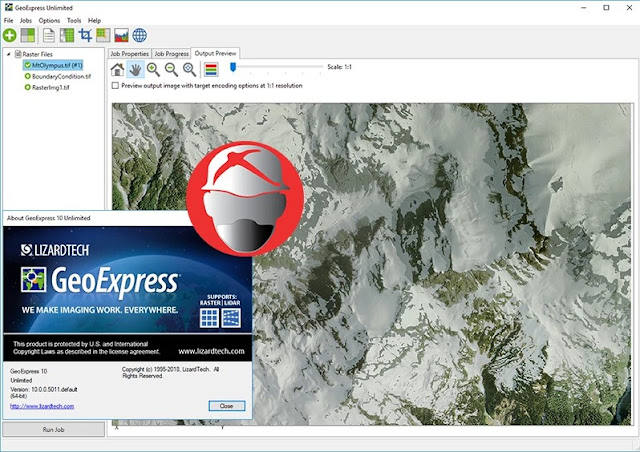Image resolution: width=640 pixels, height=452 pixels.
Task: Open the File menu
Action: click(9, 20)
